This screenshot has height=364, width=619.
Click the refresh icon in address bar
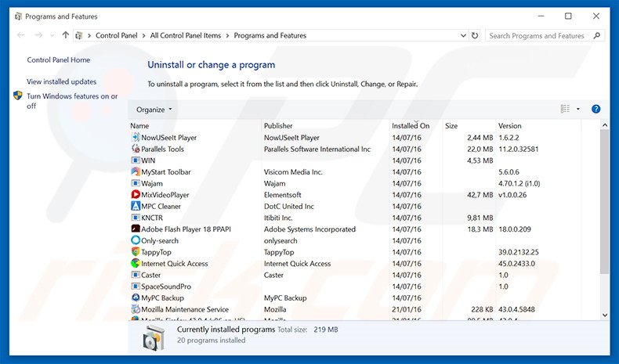[x=475, y=35]
